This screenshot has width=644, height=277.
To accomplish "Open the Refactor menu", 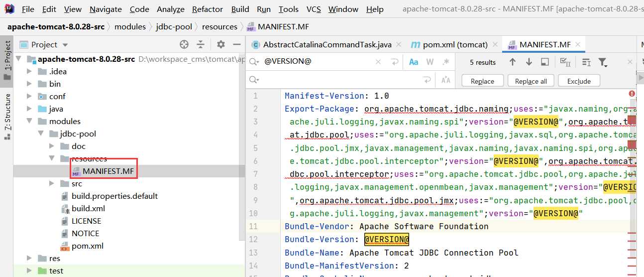I will [208, 9].
